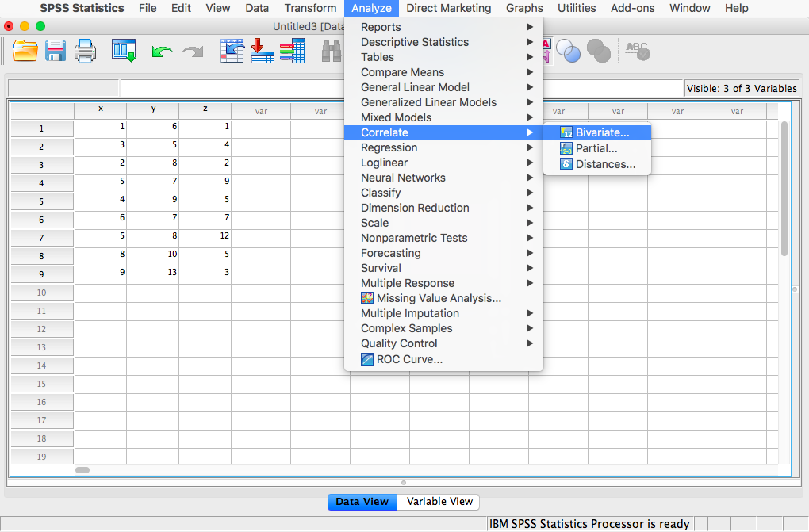This screenshot has height=532, width=809.
Task: Click the grey Redo arrow icon
Action: (193, 52)
